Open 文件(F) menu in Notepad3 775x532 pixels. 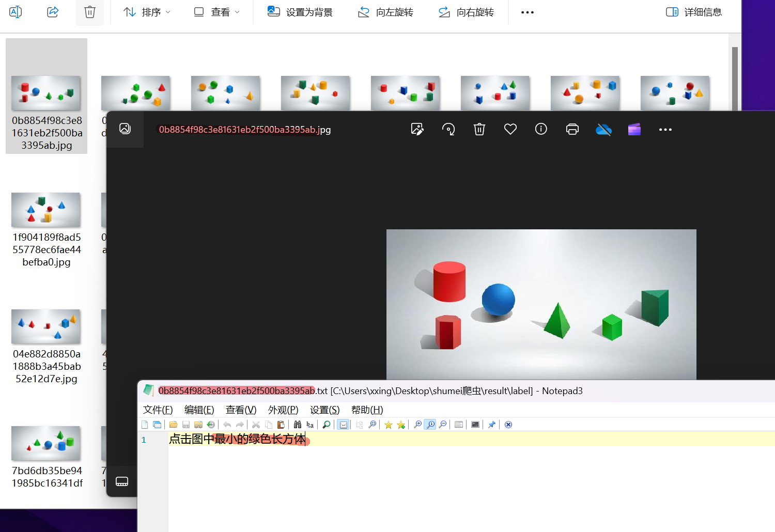click(158, 410)
